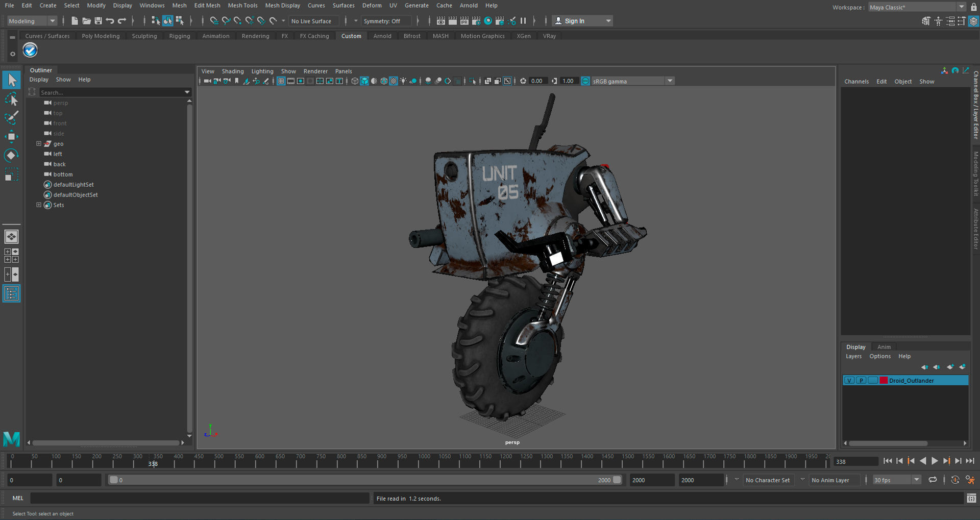
Task: Click the Redo arrow icon
Action: pyautogui.click(x=121, y=21)
